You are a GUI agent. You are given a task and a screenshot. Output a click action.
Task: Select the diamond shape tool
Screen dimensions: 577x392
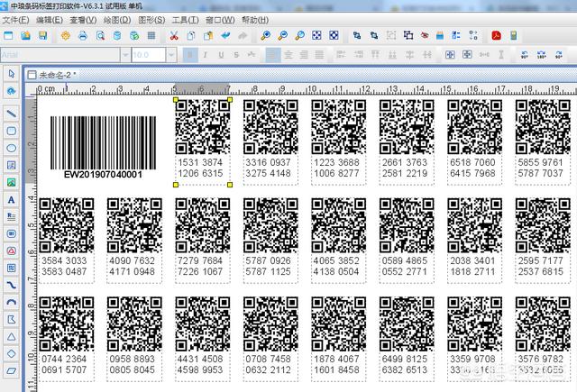(x=12, y=353)
